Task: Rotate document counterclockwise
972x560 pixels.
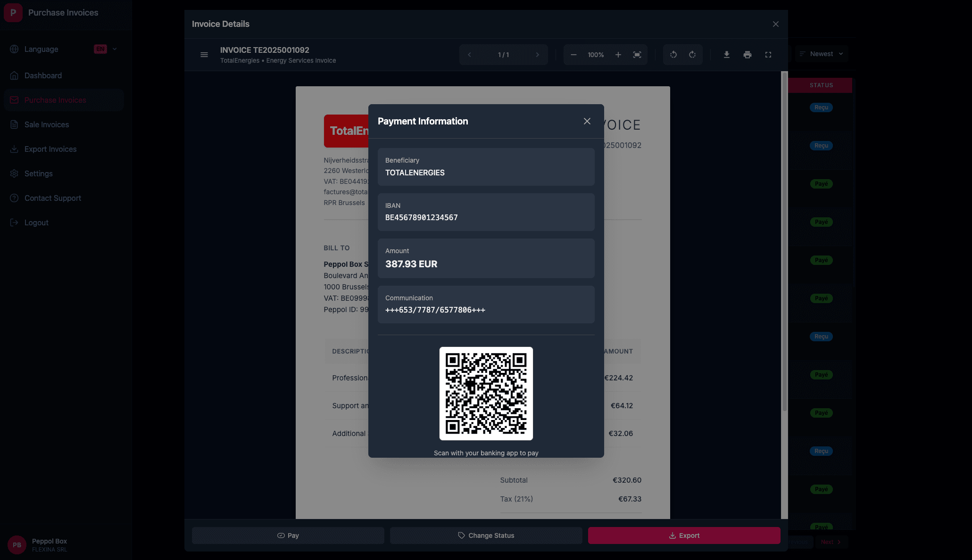Action: click(x=673, y=55)
